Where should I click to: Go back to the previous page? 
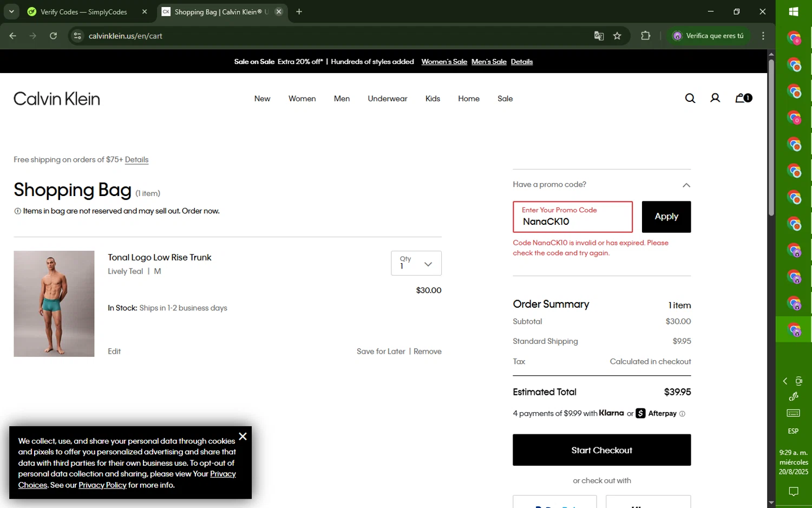[x=13, y=36]
